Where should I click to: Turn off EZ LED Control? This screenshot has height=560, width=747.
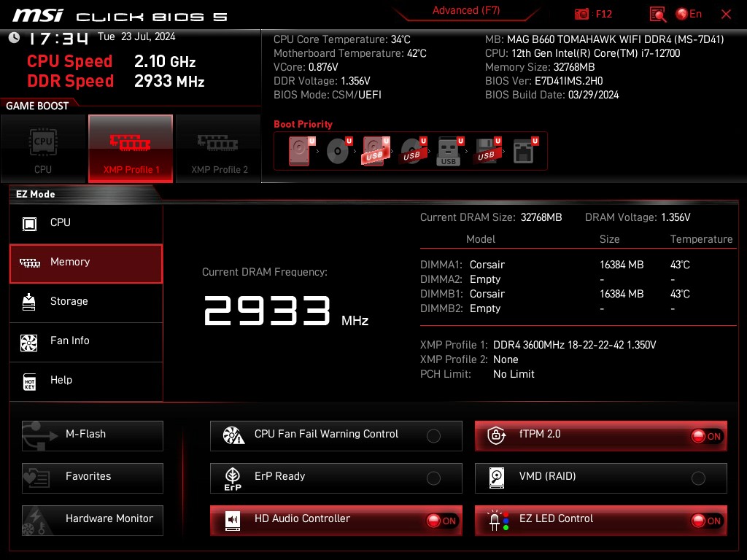pyautogui.click(x=601, y=521)
